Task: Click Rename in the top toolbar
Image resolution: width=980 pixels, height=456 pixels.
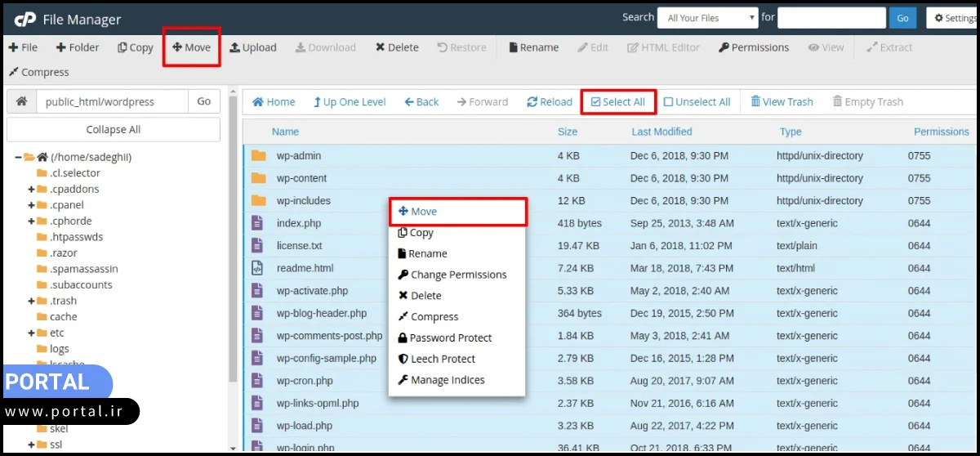Action: pyautogui.click(x=533, y=47)
